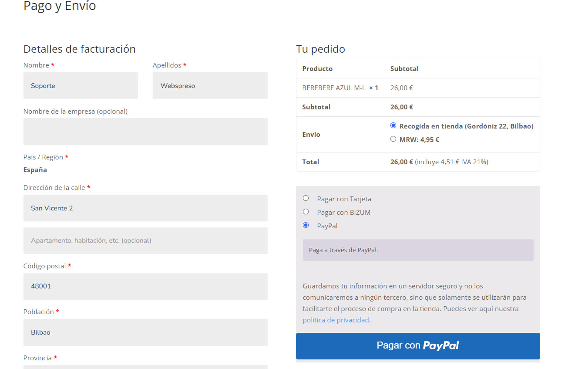This screenshot has height=369, width=588.
Task: Click the Pago y Envío page title
Action: (60, 6)
